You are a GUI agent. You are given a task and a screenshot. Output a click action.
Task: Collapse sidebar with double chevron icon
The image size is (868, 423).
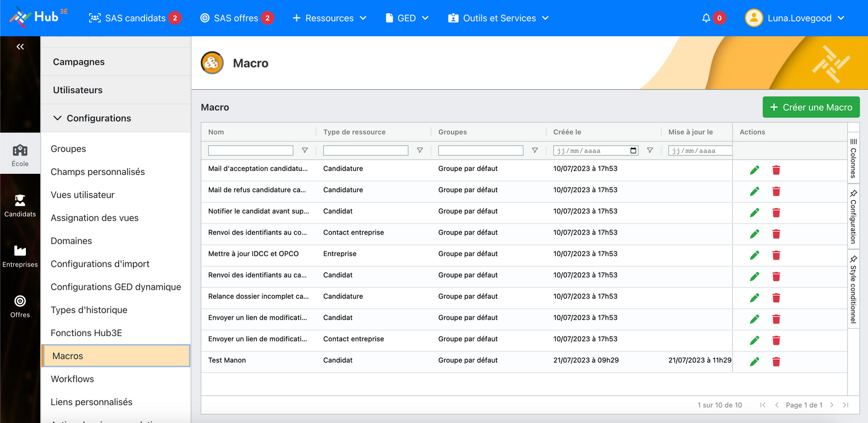click(x=20, y=47)
